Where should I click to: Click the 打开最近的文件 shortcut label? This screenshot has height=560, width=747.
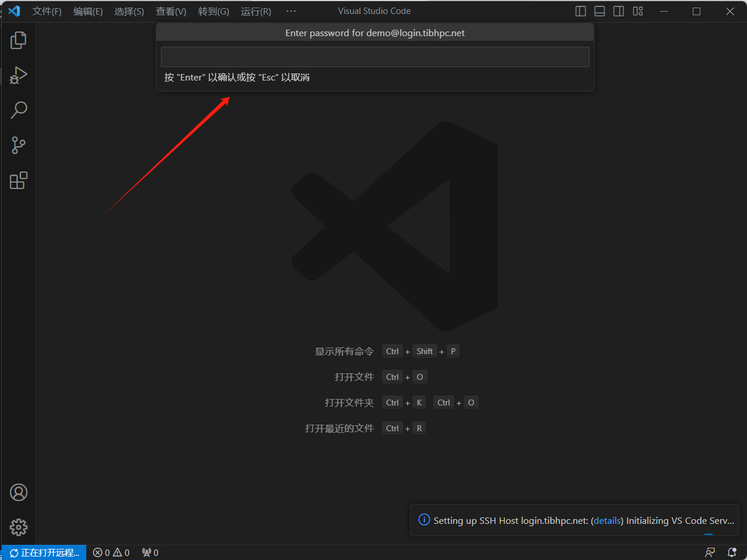tap(339, 428)
